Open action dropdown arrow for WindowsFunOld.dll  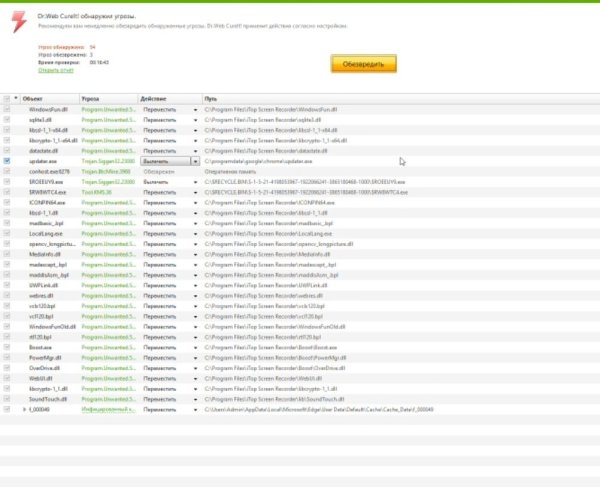coord(196,327)
